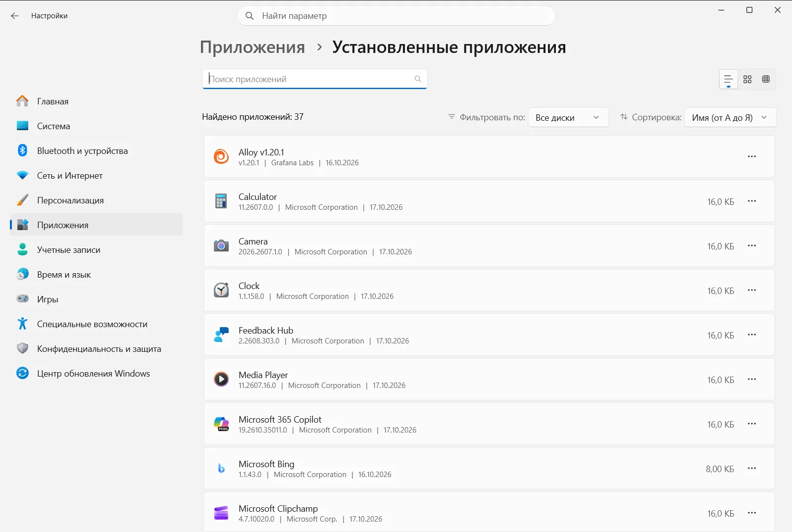This screenshot has height=532, width=792.
Task: Open more options for Feedback Hub
Action: (x=752, y=335)
